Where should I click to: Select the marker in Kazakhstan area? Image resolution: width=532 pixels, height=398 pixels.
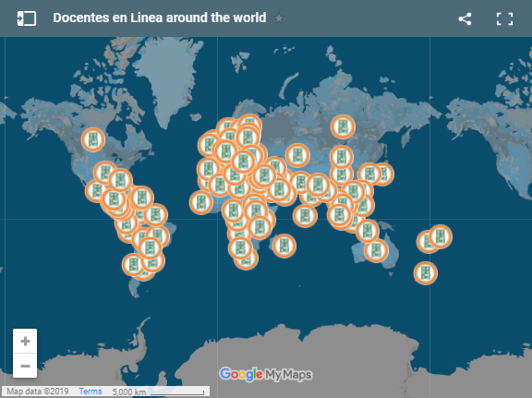(x=297, y=155)
